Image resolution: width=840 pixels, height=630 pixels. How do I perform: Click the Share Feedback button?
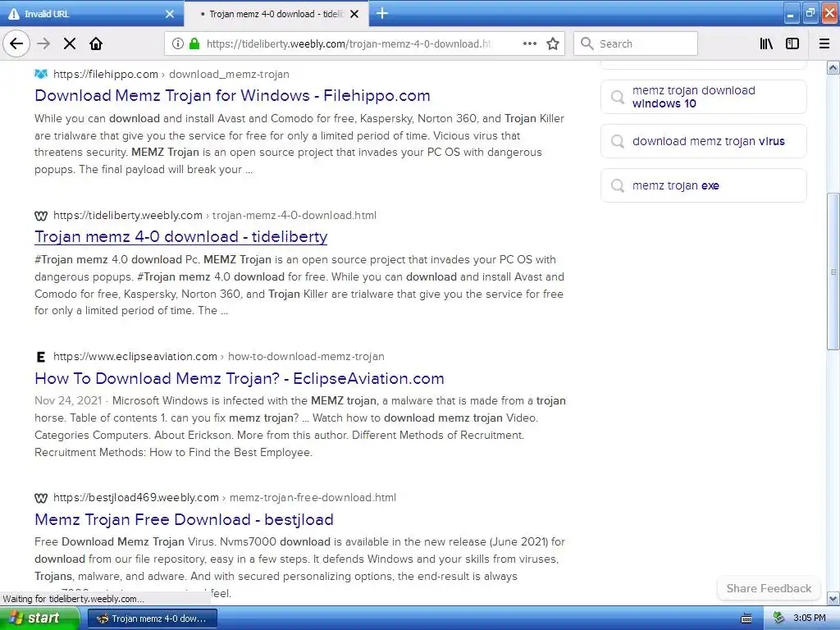(769, 588)
